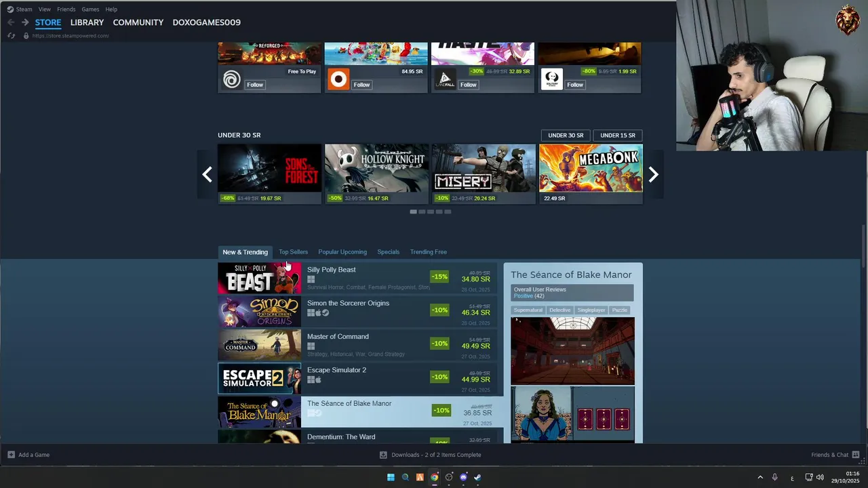Click the Add a Game plus icon
This screenshot has height=488, width=868.
click(x=11, y=455)
